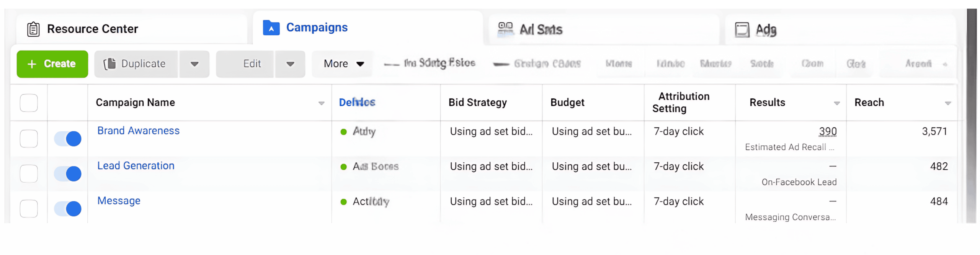The image size is (980, 255).
Task: Open Campaign Name column sort arrow
Action: click(321, 103)
